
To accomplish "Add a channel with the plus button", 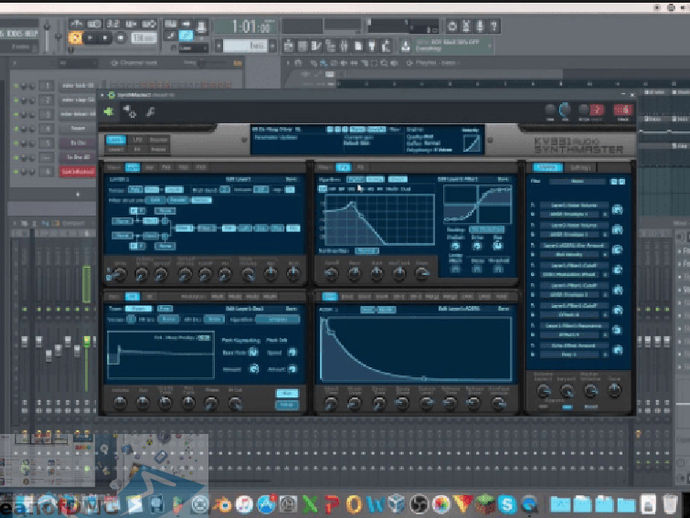I will [78, 194].
